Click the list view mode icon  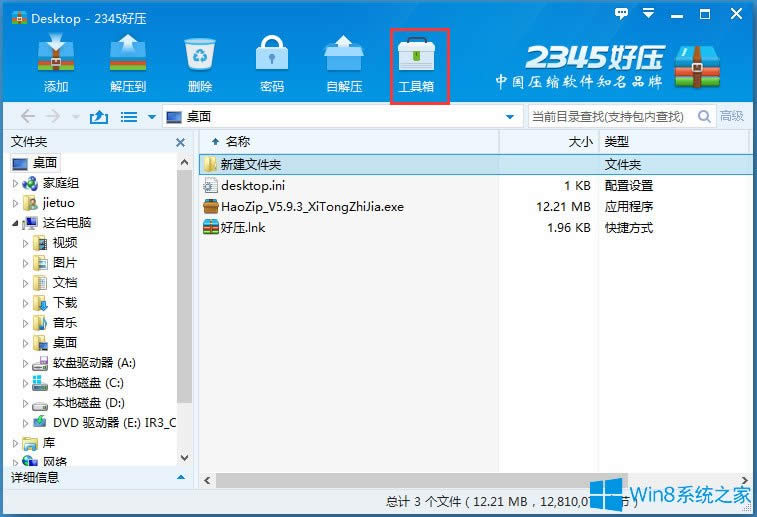(128, 117)
